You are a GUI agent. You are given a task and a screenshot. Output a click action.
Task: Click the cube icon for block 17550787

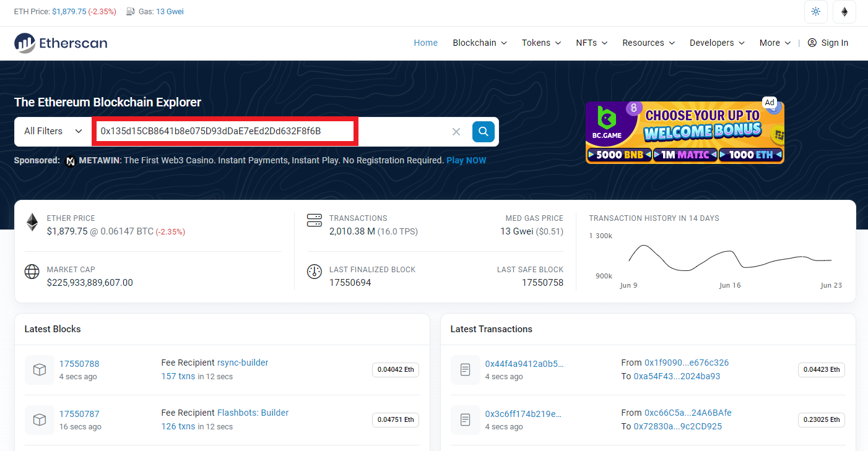click(40, 420)
